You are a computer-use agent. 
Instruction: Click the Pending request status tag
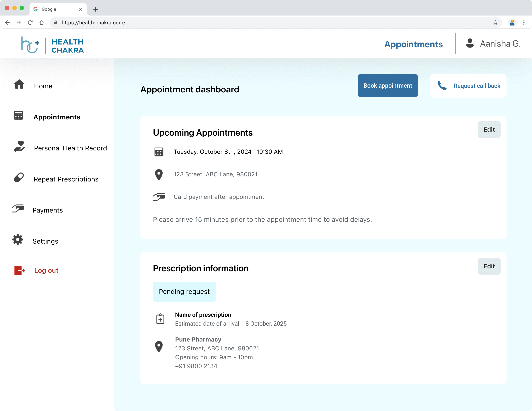pos(184,292)
